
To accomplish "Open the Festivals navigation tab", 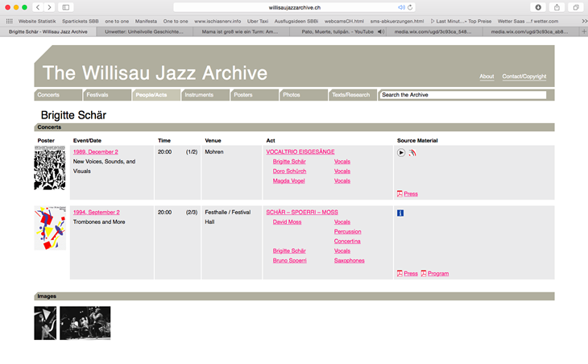I will 108,95.
